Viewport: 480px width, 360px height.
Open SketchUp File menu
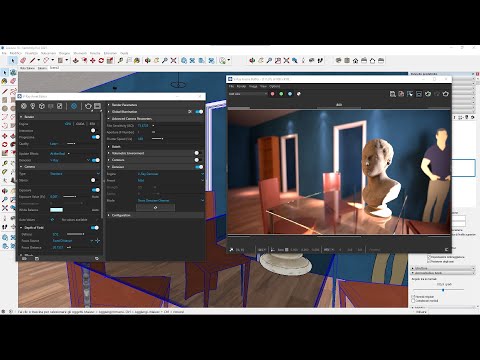point(4,53)
